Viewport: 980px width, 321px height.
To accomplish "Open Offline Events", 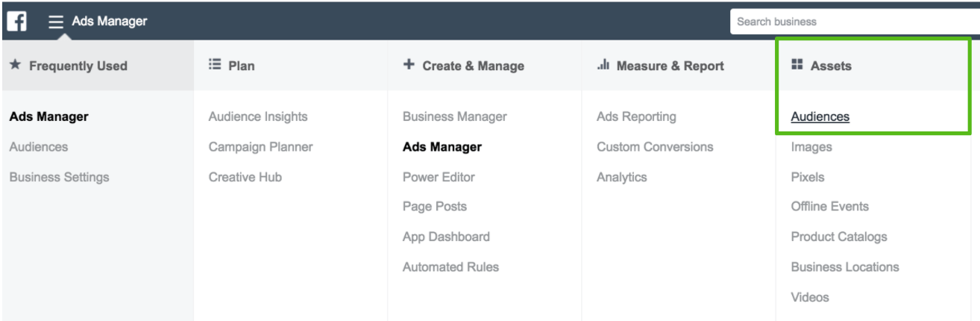I will 830,206.
